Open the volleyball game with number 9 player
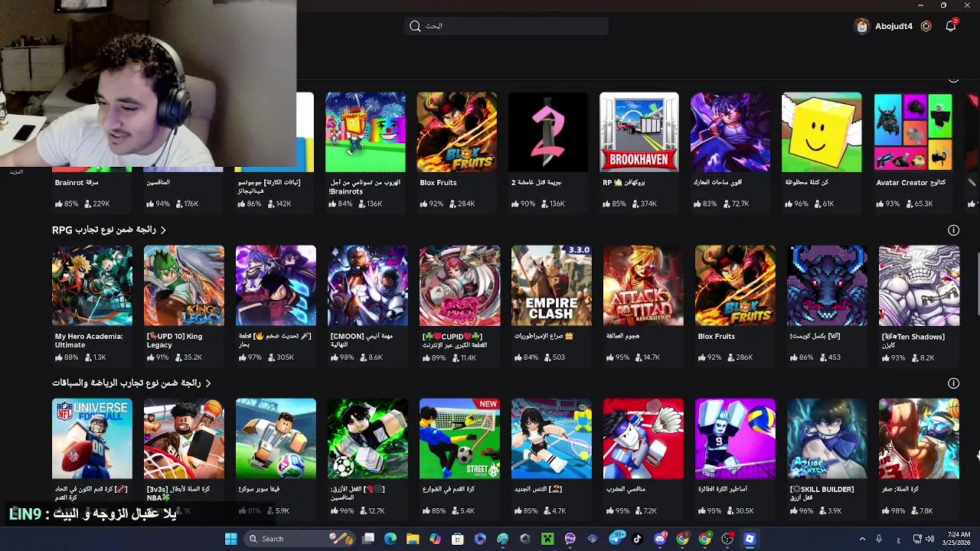 point(735,439)
